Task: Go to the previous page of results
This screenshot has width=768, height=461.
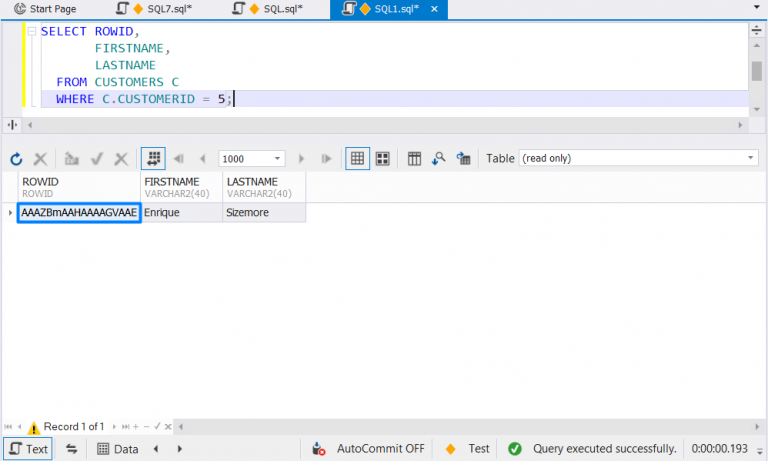Action: coord(202,159)
